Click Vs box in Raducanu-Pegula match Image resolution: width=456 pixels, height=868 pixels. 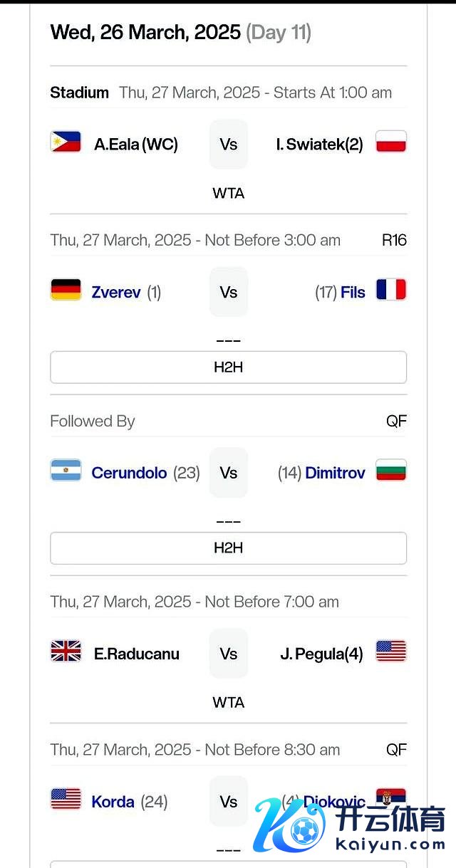pos(228,654)
